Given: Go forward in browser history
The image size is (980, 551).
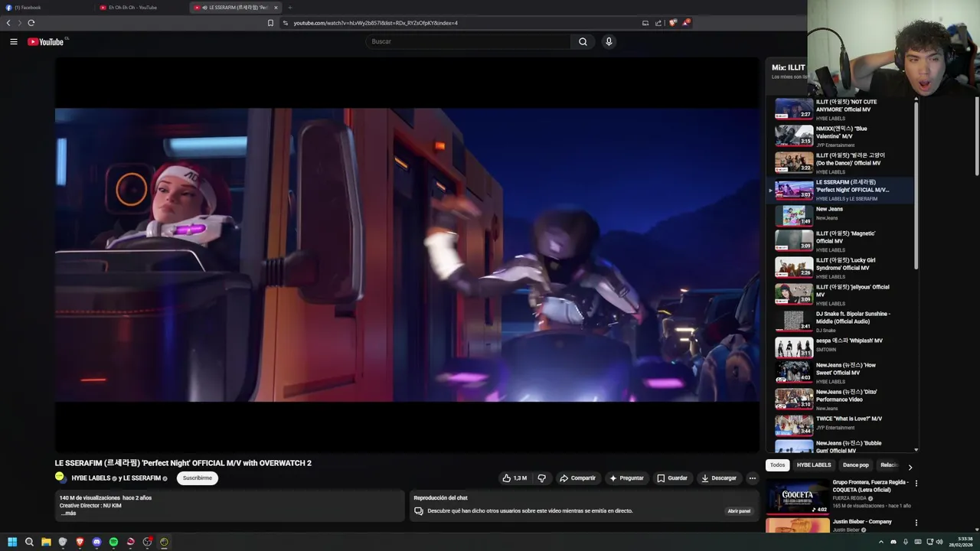Looking at the screenshot, I should coord(19,23).
